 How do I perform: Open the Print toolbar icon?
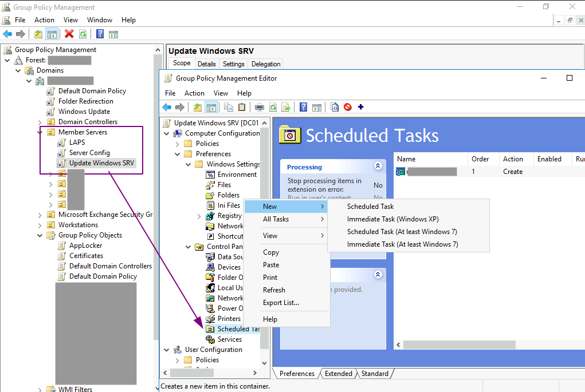coord(259,107)
